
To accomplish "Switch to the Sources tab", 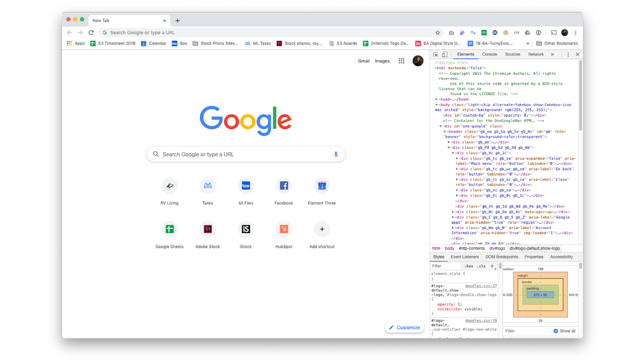I will tap(512, 54).
